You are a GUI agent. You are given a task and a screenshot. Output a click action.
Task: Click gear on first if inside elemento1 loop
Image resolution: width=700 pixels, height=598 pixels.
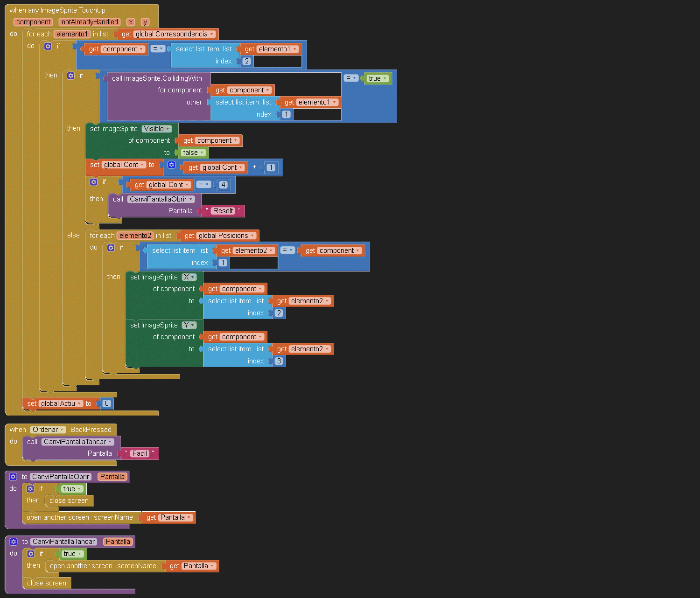click(48, 46)
